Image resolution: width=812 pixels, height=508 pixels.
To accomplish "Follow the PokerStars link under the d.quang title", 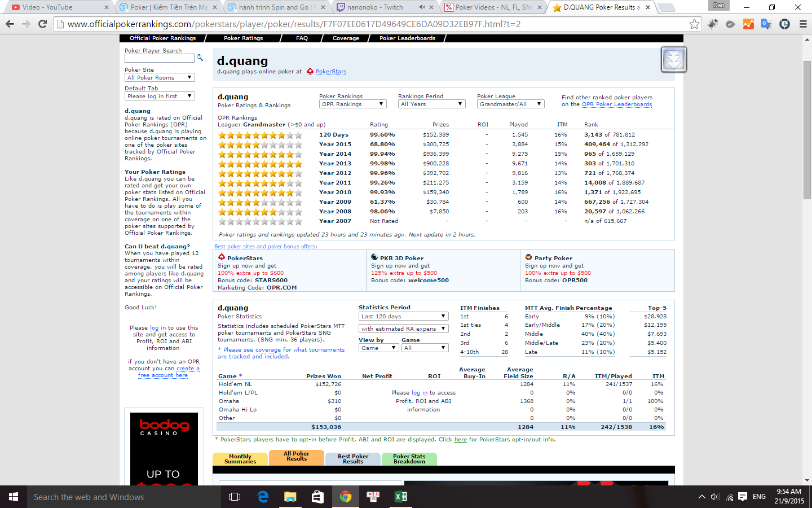I will pos(331,72).
